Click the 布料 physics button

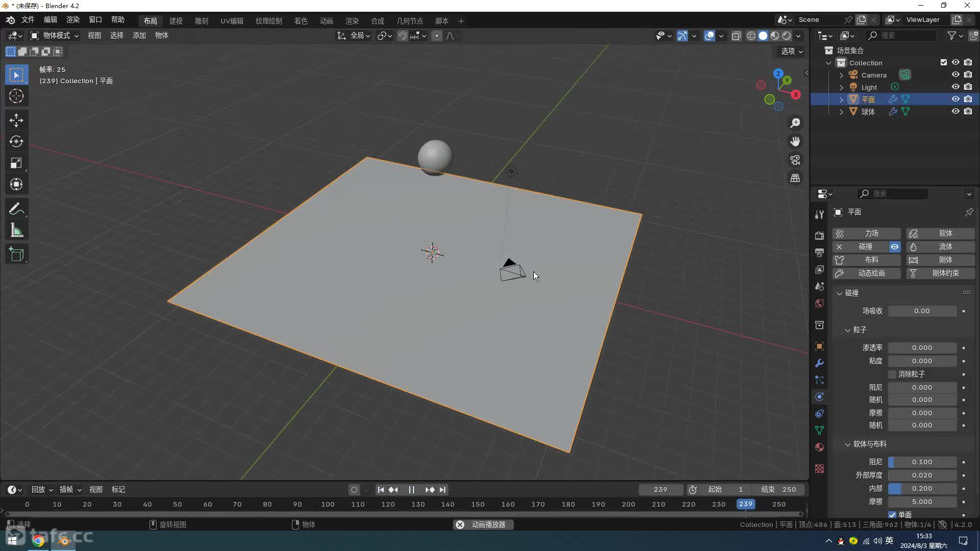[x=866, y=260]
